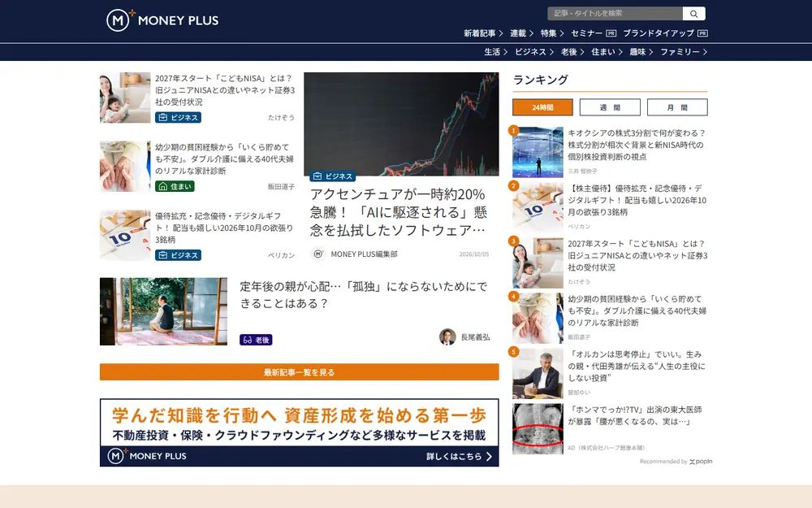Open ranking 1 キオクシアの株式3分割 article

click(x=637, y=145)
